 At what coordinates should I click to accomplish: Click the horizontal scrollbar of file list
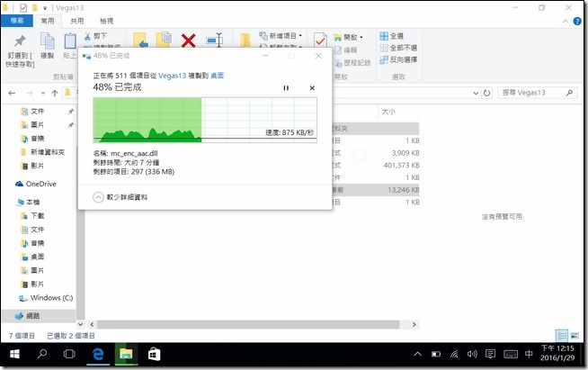pyautogui.click(x=248, y=325)
